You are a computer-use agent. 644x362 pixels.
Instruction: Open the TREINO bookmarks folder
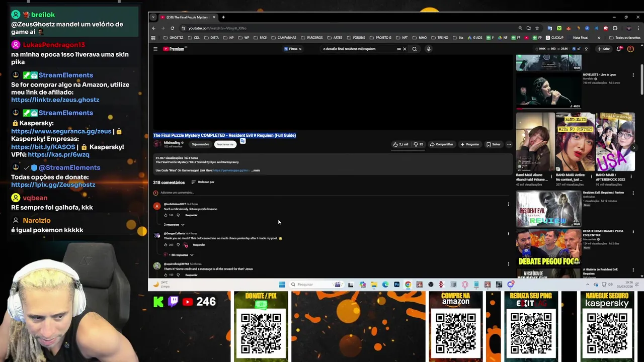click(x=440, y=38)
